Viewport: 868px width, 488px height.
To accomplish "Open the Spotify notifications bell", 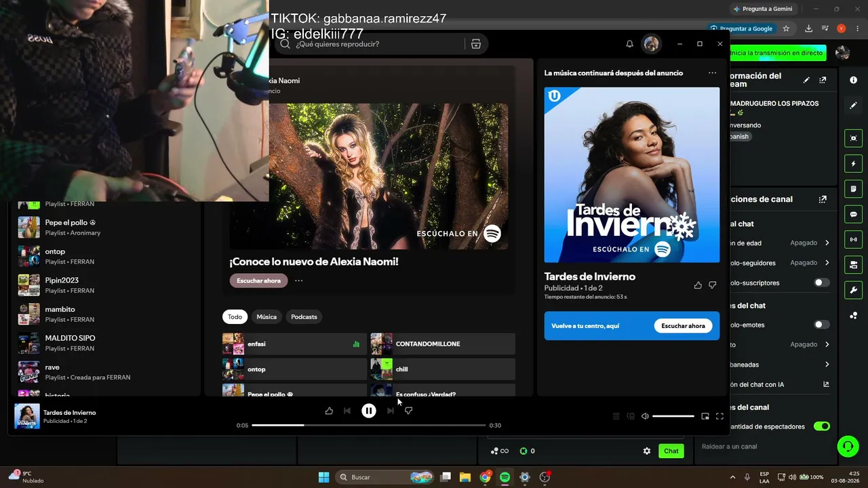I will (629, 44).
